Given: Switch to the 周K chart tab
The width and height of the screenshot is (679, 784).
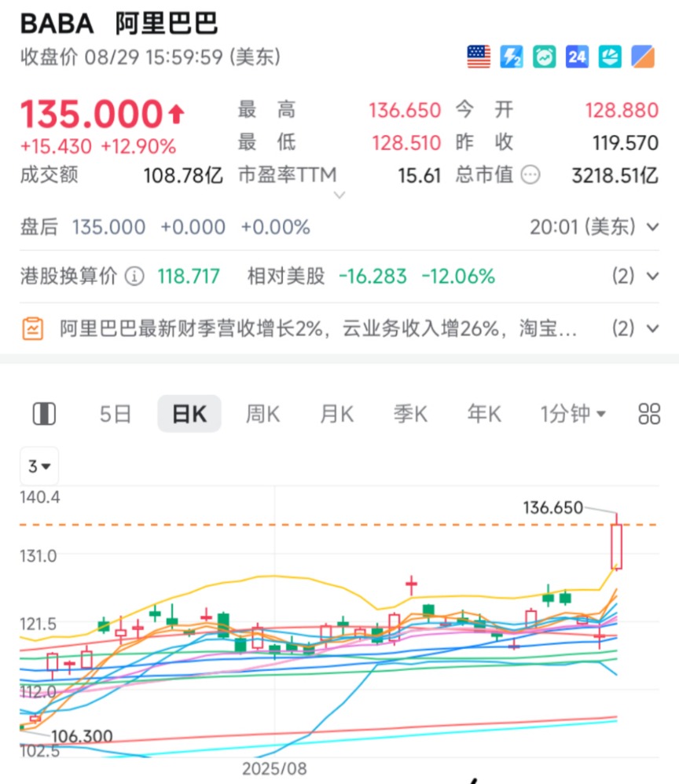Looking at the screenshot, I should coord(262,414).
